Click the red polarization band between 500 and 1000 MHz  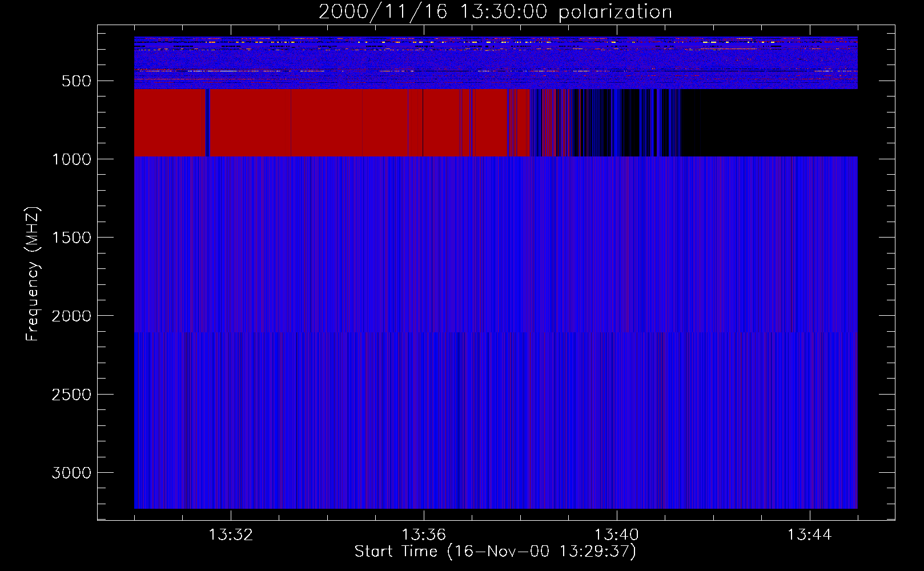332,122
